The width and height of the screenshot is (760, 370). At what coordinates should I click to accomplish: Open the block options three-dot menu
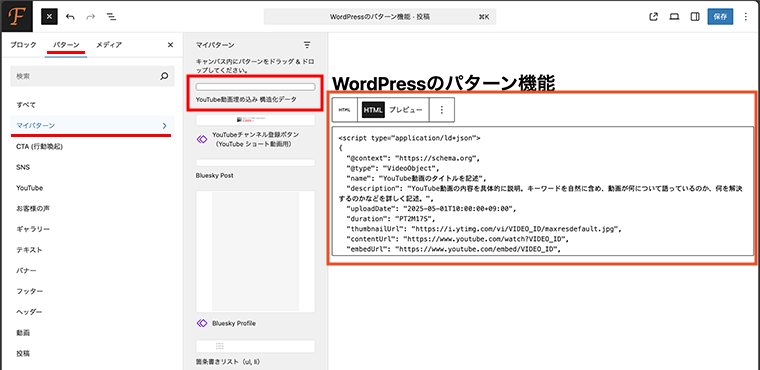click(x=442, y=110)
